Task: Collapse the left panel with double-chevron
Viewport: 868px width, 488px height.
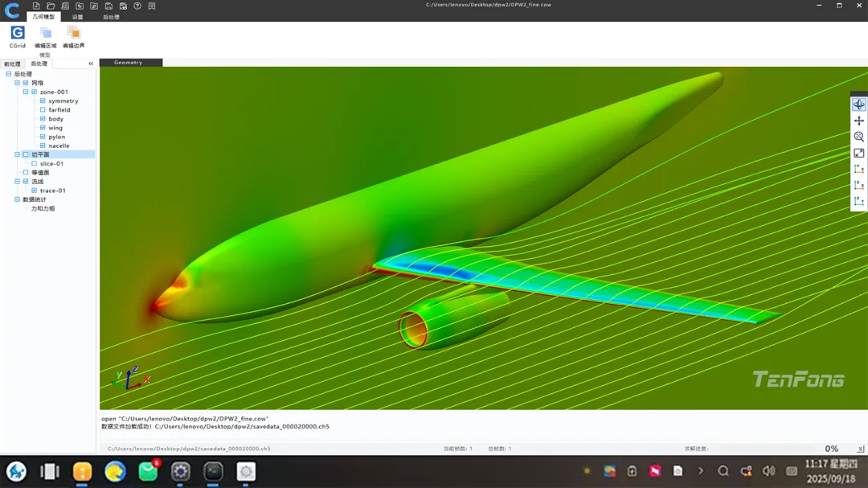Action: coord(91,64)
